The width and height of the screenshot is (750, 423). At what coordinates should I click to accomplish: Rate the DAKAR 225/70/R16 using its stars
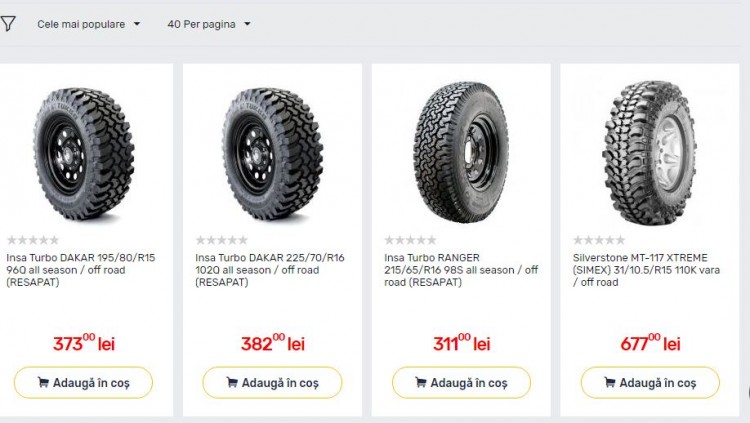tap(222, 240)
